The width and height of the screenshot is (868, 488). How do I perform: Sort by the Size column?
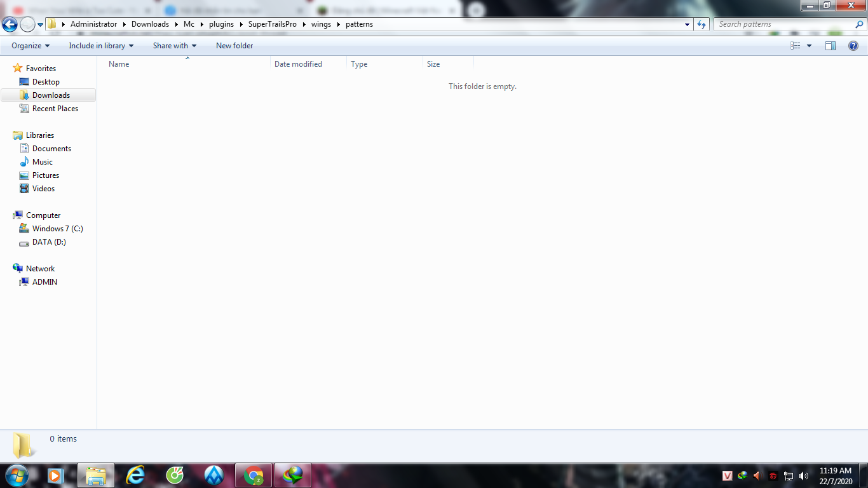[448, 64]
